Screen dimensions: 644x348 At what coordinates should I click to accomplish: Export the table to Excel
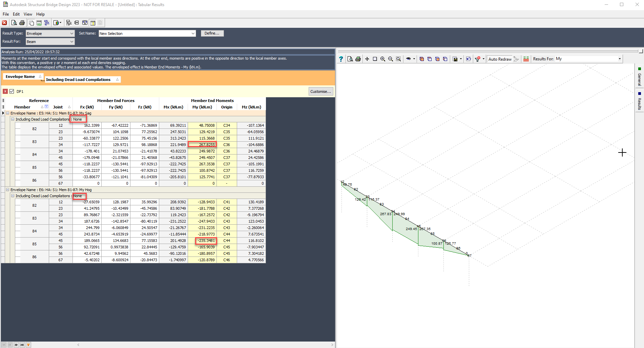(39, 23)
